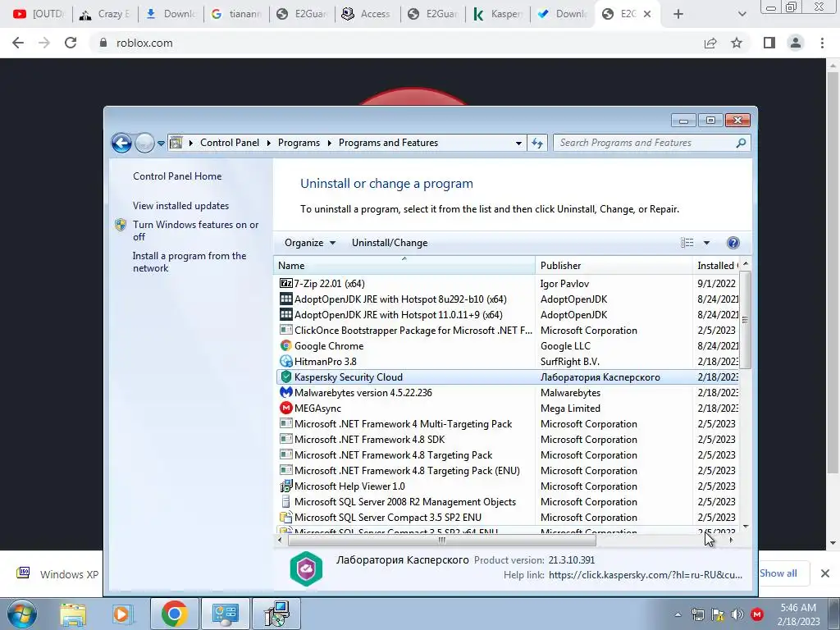Screen dimensions: 840x630
Task: Expand the Programs breadcrumb arrow
Action: 328,143
